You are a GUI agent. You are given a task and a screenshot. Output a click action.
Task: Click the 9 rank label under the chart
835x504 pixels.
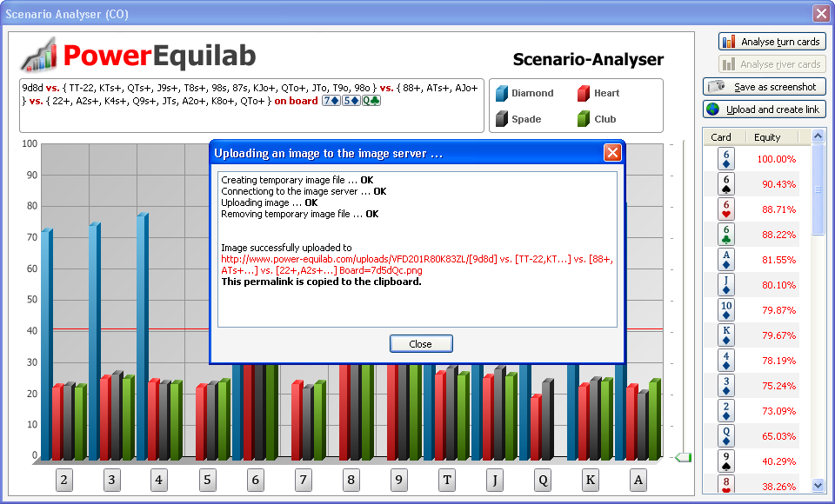pyautogui.click(x=399, y=480)
